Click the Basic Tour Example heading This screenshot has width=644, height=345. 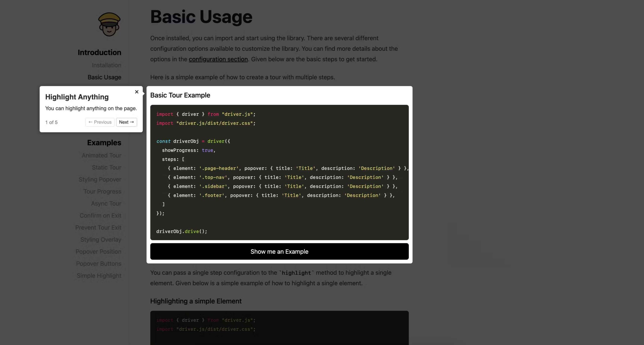click(180, 95)
